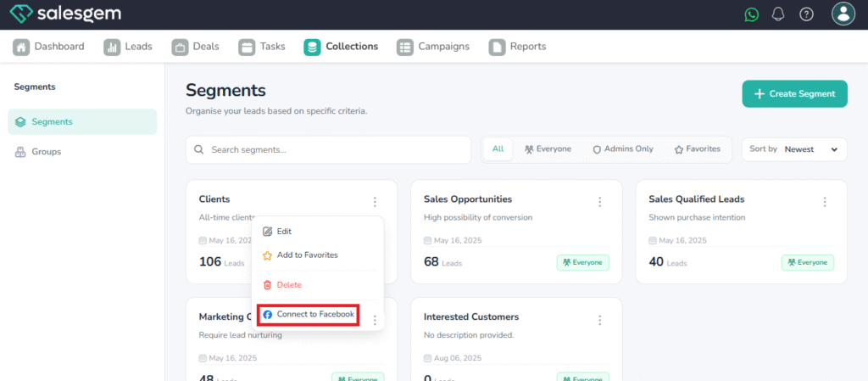Open Clients segment title

point(214,199)
